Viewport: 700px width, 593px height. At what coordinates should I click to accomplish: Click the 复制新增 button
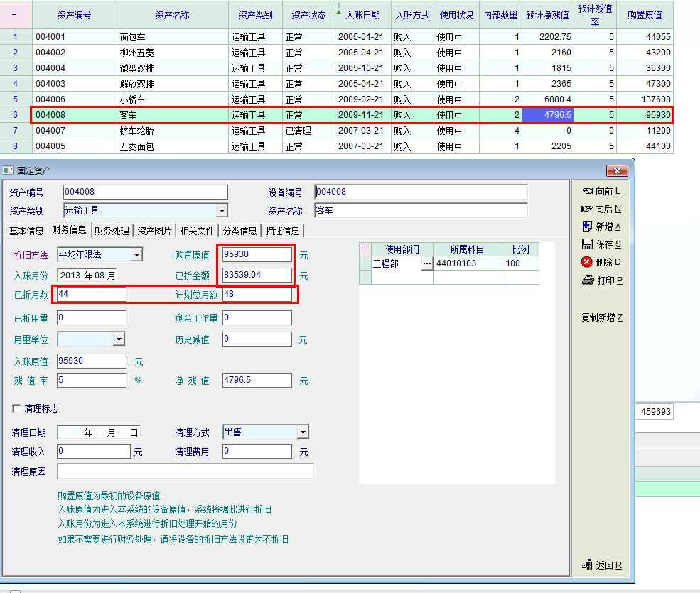[601, 317]
